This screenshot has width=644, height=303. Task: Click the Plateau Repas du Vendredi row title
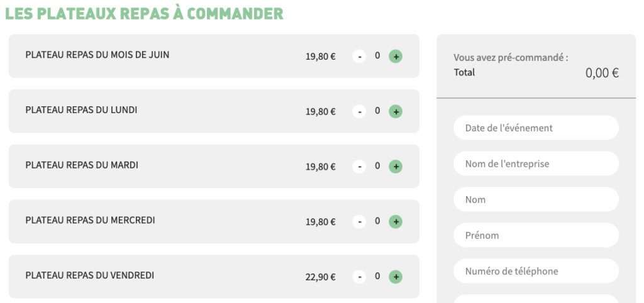point(90,275)
